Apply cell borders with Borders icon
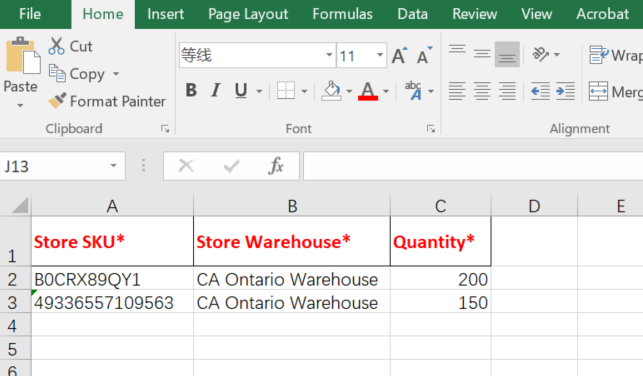 click(x=286, y=90)
